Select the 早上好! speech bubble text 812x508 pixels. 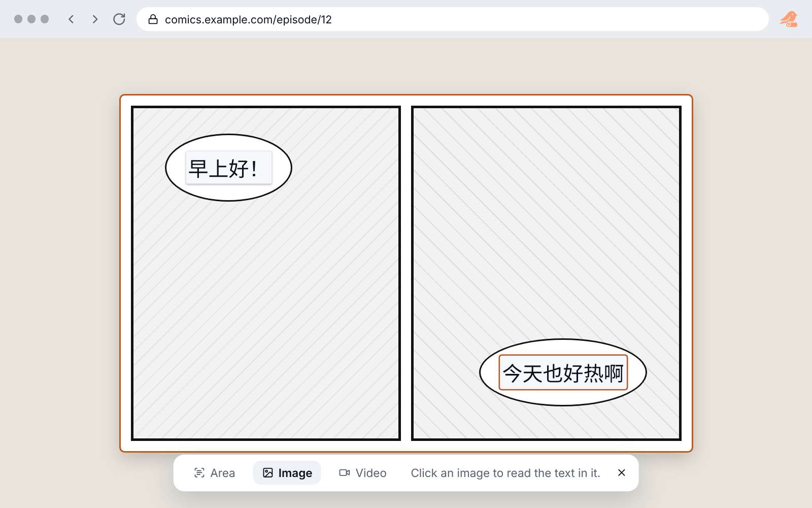[x=229, y=168]
